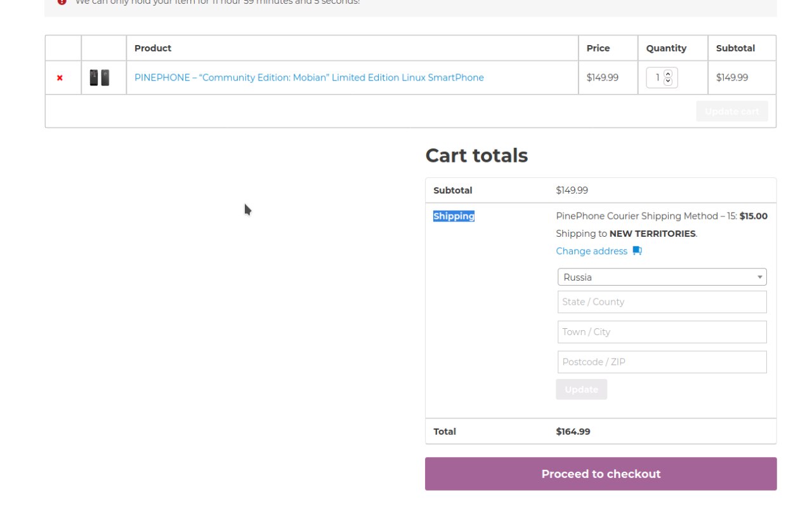This screenshot has width=812, height=518.
Task: Click the highlighted Shipping label
Action: click(x=454, y=216)
